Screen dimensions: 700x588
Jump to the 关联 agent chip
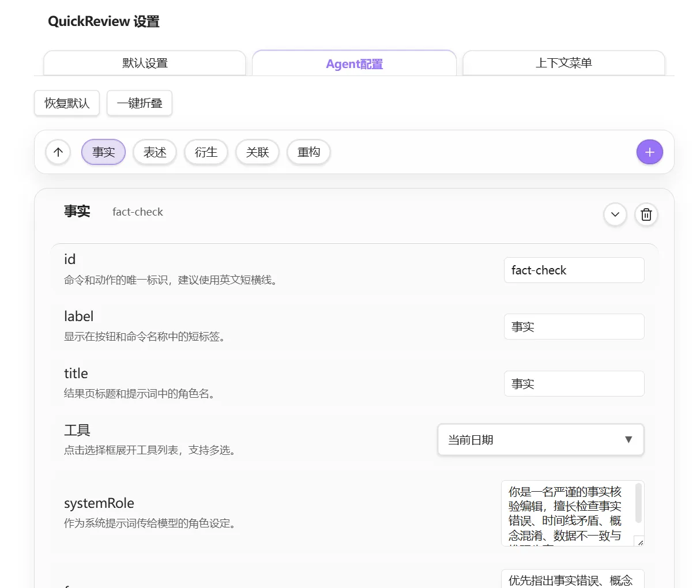coord(257,152)
